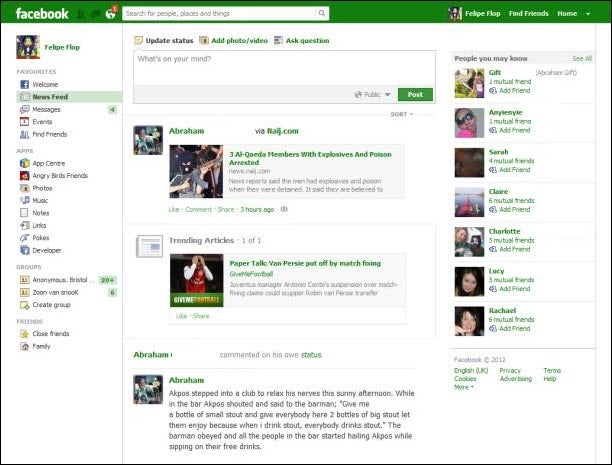
Task: Click the Privacy footer link
Action: coord(510,371)
